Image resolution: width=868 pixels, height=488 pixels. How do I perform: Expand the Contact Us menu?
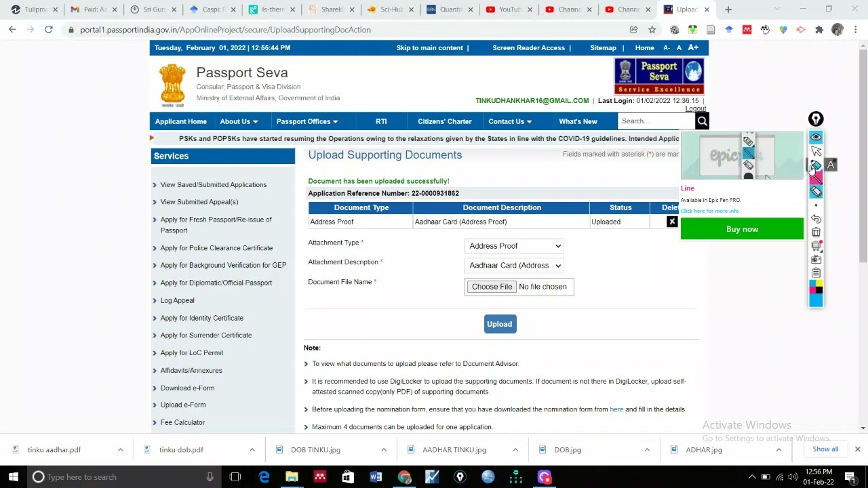point(510,121)
